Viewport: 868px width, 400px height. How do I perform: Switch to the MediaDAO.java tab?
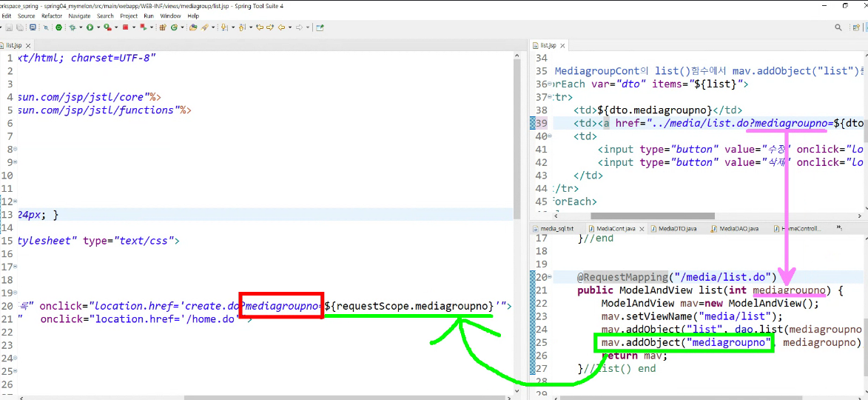coord(739,228)
